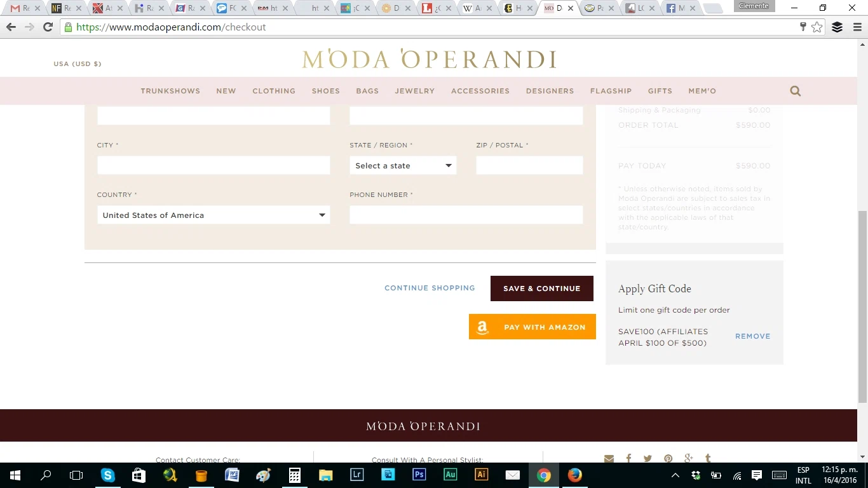Click the ESP INTL language indicator
The image size is (868, 488).
coord(803,475)
